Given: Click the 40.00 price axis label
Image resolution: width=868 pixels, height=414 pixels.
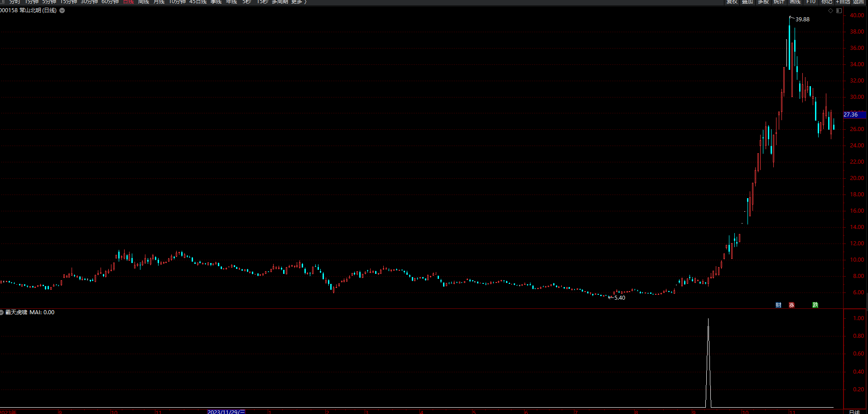Looking at the screenshot, I should (857, 15).
